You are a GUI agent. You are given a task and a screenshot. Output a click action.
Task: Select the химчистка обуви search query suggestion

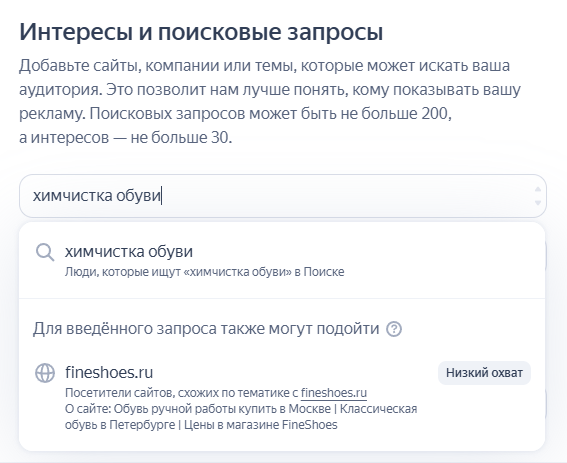click(x=282, y=260)
